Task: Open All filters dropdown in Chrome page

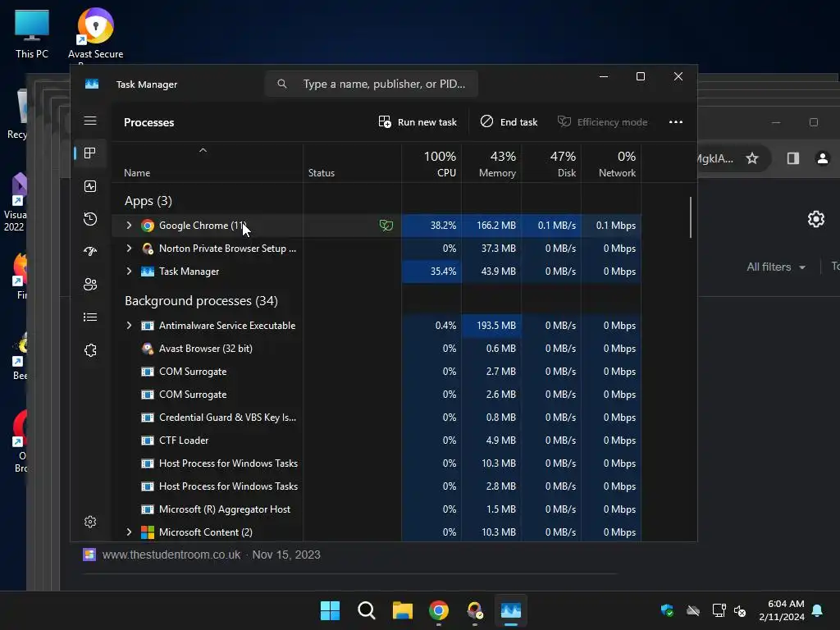Action: (x=776, y=267)
